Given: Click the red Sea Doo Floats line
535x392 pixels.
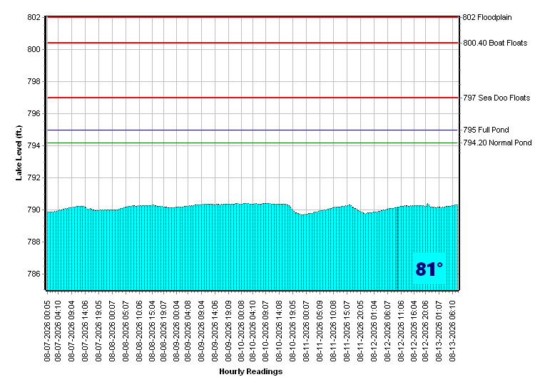Looking at the screenshot, I should [252, 98].
